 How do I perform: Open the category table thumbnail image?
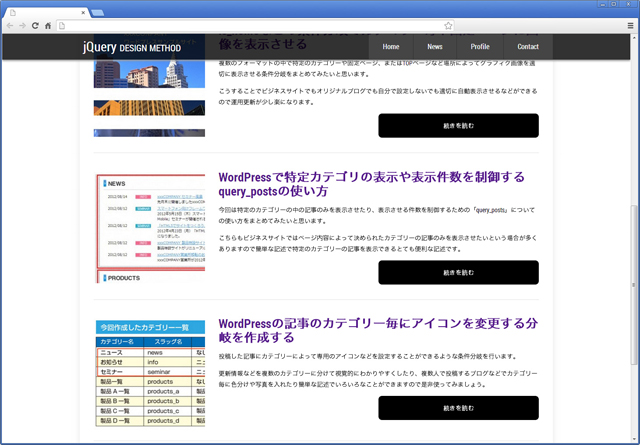tap(150, 373)
